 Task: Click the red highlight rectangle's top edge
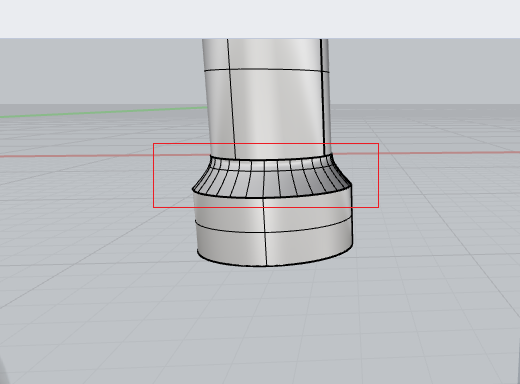[266, 144]
